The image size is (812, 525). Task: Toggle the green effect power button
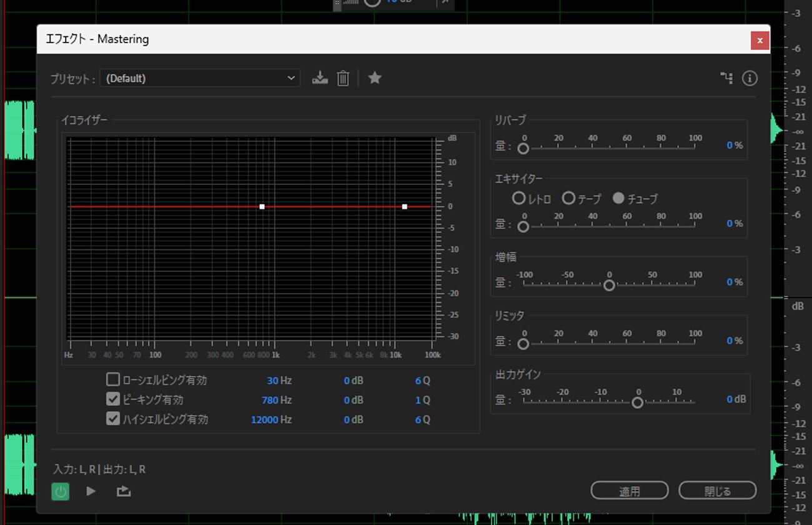(61, 491)
